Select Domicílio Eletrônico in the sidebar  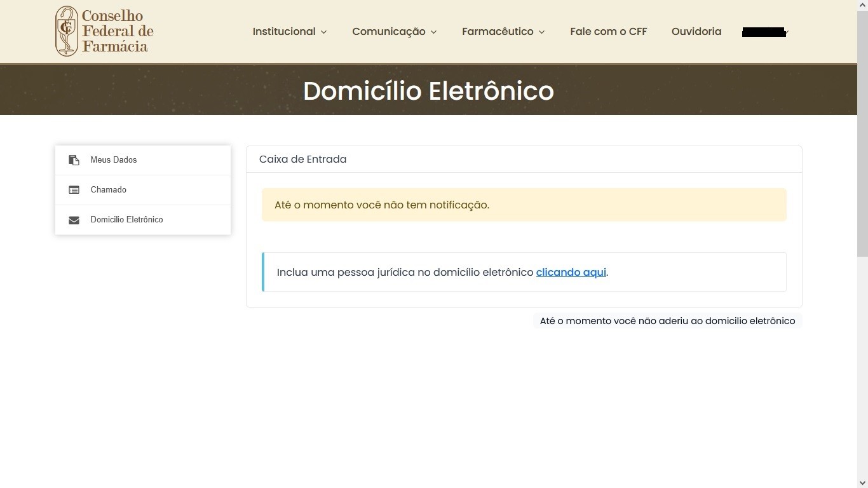126,220
